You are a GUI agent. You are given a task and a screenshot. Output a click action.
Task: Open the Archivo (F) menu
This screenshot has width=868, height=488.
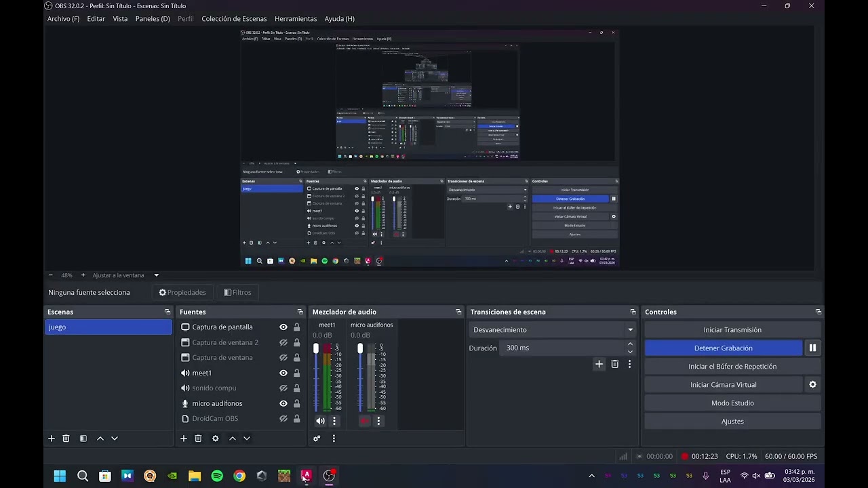[x=63, y=19]
